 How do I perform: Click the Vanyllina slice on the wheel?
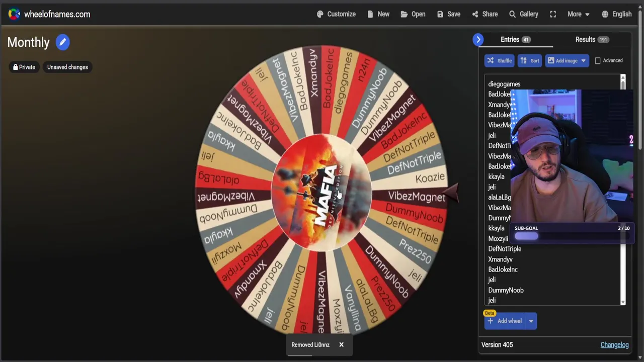pyautogui.click(x=353, y=308)
